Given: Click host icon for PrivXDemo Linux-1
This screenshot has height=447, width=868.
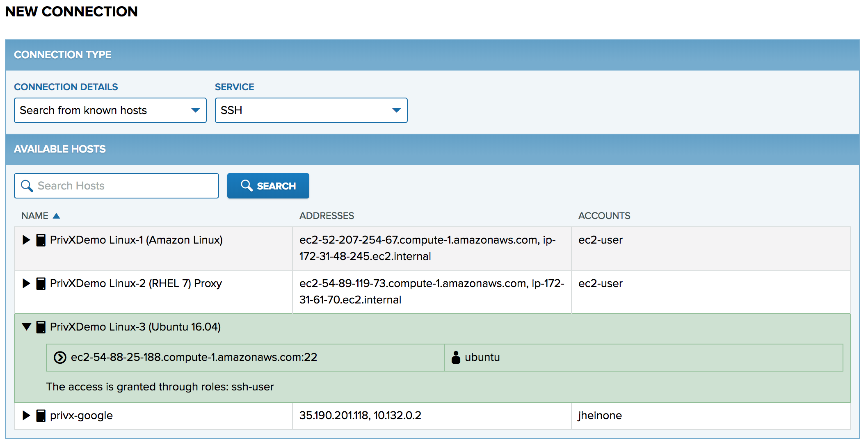Looking at the screenshot, I should coord(41,240).
